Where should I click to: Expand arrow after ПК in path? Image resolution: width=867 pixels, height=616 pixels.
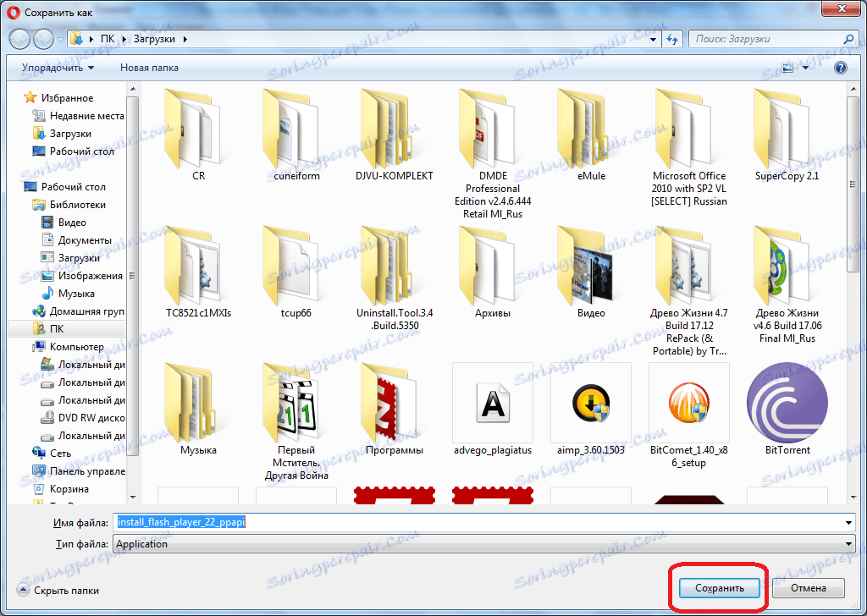(124, 39)
